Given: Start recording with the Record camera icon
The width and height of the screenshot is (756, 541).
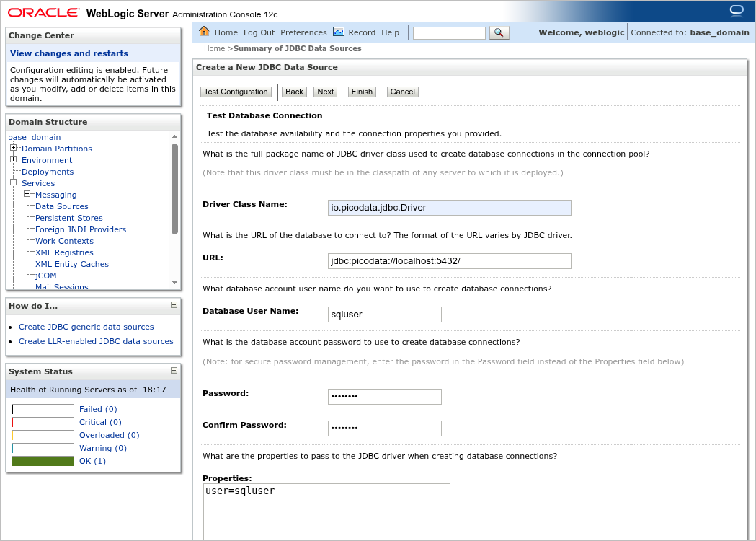Looking at the screenshot, I should tap(338, 32).
